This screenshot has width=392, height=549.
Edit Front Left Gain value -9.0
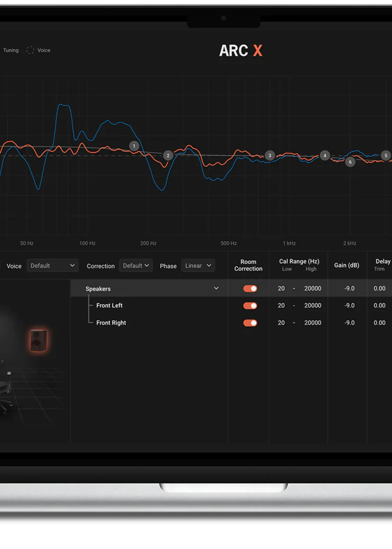pos(349,305)
